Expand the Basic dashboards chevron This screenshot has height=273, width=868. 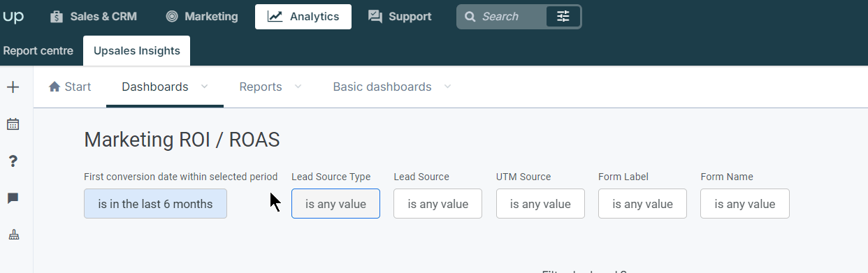click(448, 87)
